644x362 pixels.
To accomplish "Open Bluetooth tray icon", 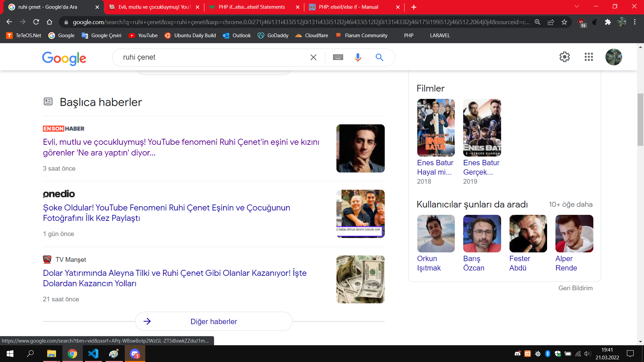I will point(548,354).
